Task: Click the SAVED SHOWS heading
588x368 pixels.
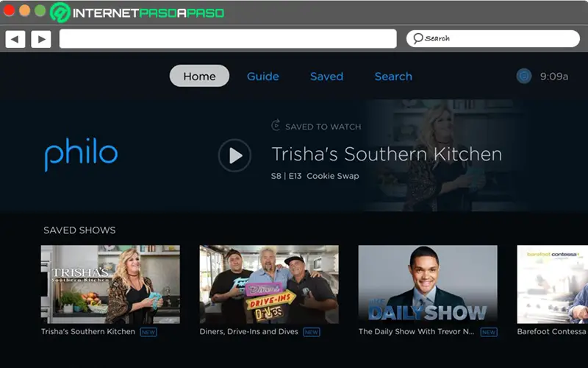Action: [x=79, y=230]
